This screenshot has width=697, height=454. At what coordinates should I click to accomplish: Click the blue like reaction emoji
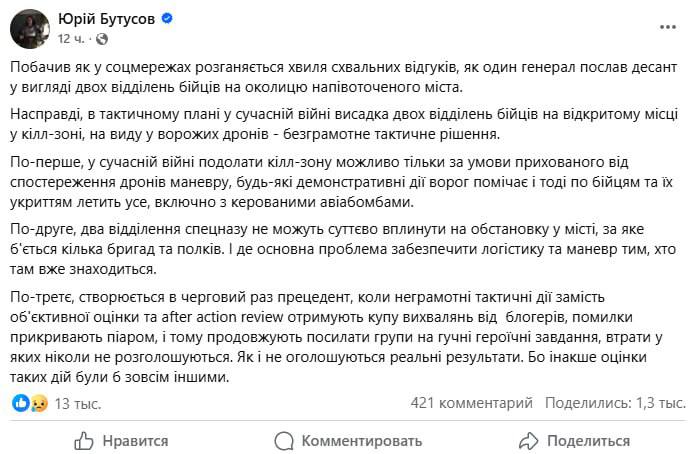19,403
